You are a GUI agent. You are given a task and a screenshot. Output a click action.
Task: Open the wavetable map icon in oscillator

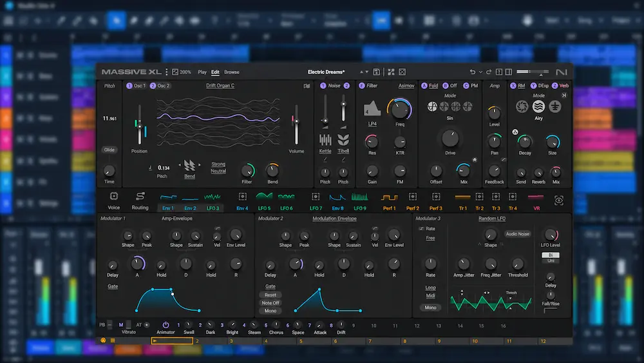(x=307, y=86)
